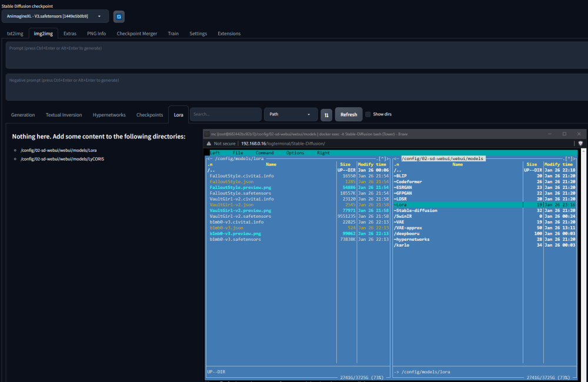Click the Not secure warning icon
This screenshot has width=588, height=382.
(x=209, y=144)
